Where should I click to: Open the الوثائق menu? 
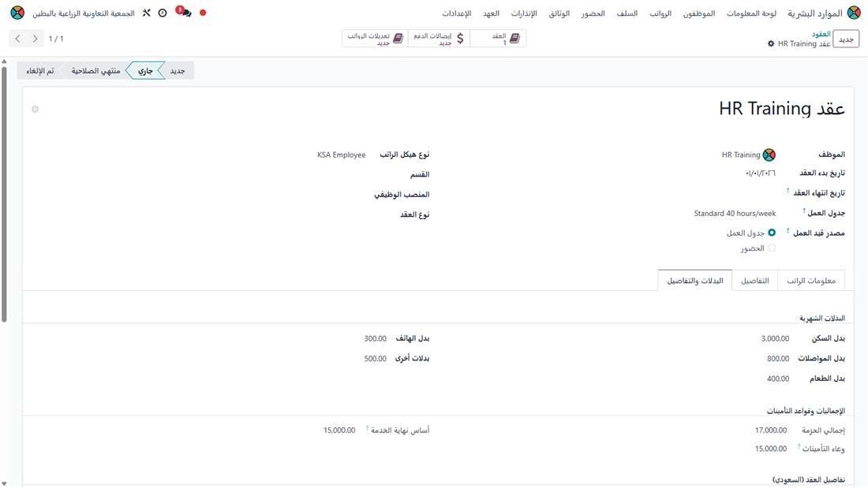click(559, 13)
